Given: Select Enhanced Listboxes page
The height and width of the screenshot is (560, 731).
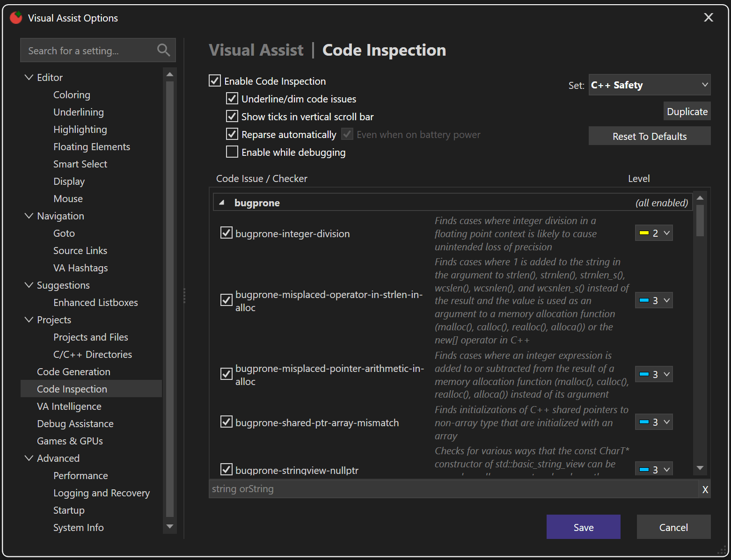Looking at the screenshot, I should pos(95,302).
